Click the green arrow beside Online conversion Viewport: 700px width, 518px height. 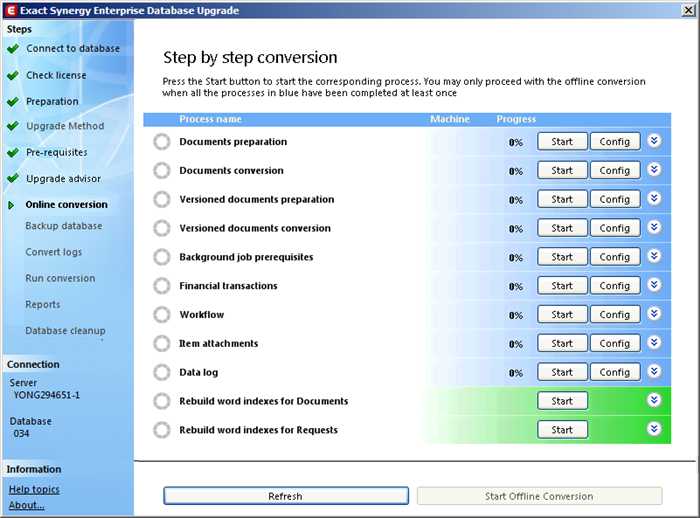(x=12, y=205)
